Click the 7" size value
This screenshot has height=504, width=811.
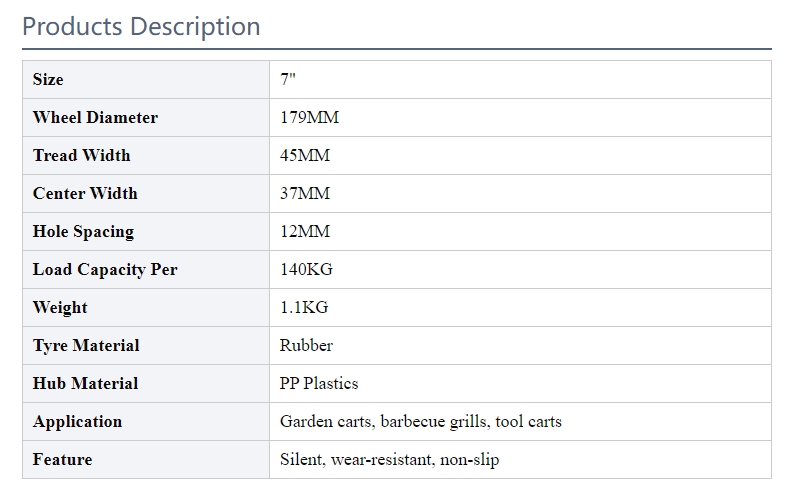click(x=288, y=80)
